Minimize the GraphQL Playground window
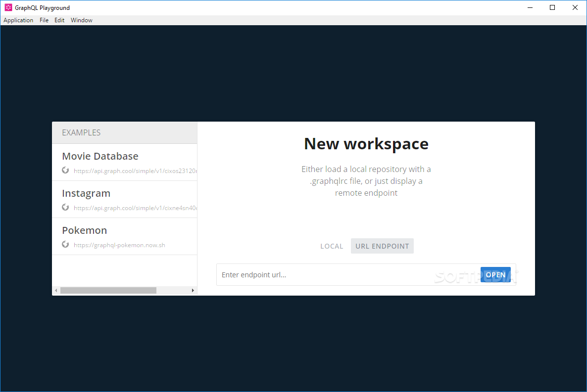Image resolution: width=587 pixels, height=392 pixels. pos(530,7)
